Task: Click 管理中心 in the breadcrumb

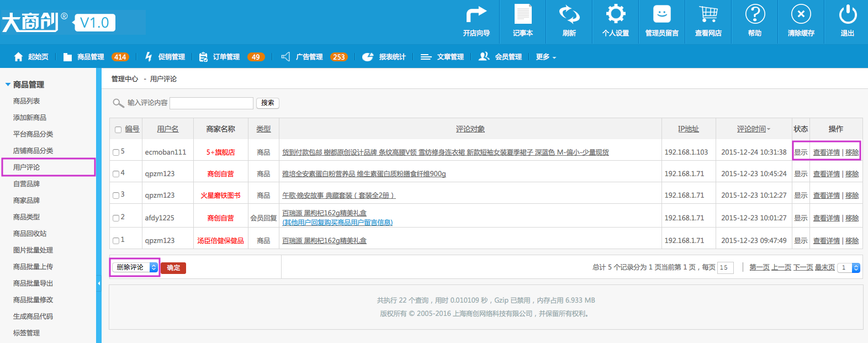Action: click(125, 79)
